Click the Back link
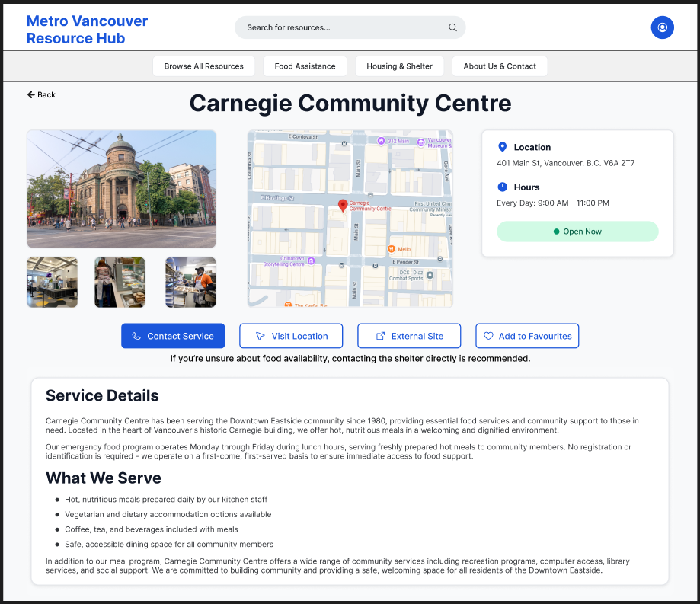Image resolution: width=700 pixels, height=604 pixels. (x=41, y=94)
